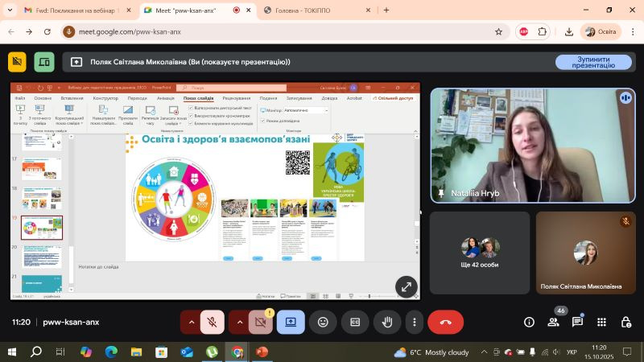Viewport: 644px width, 362px height.
Task: Show the participants list with 46 people
Action: click(553, 322)
